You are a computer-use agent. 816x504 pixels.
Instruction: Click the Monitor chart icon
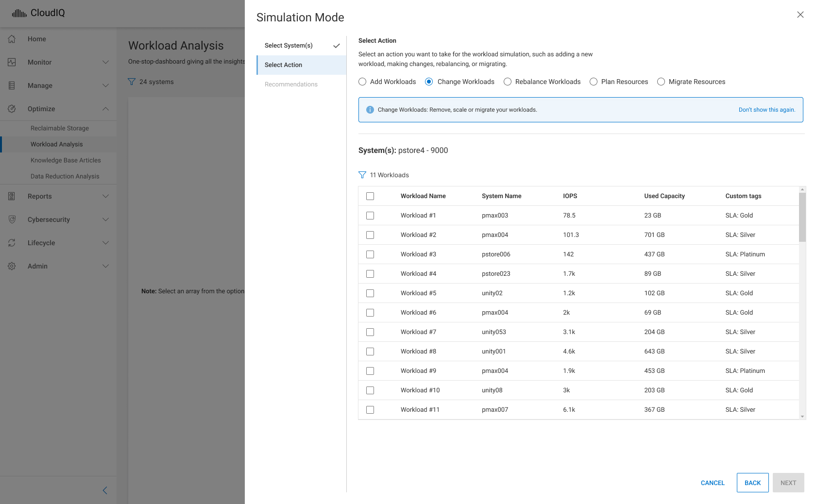click(x=12, y=62)
